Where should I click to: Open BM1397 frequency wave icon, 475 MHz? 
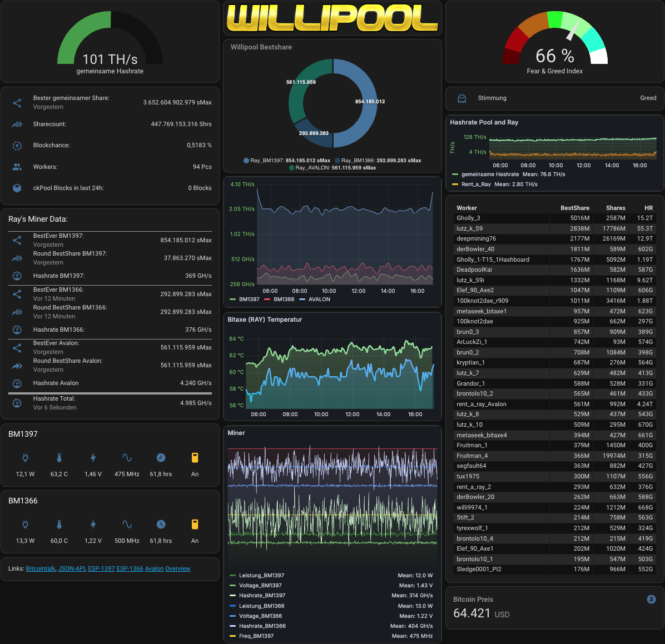coord(127,458)
